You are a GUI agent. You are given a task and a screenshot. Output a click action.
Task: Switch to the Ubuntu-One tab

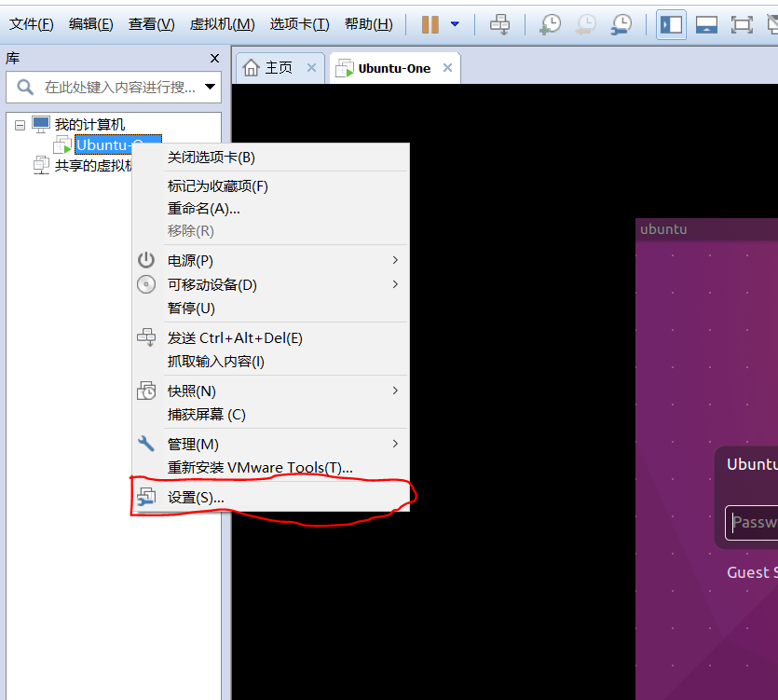coord(394,69)
